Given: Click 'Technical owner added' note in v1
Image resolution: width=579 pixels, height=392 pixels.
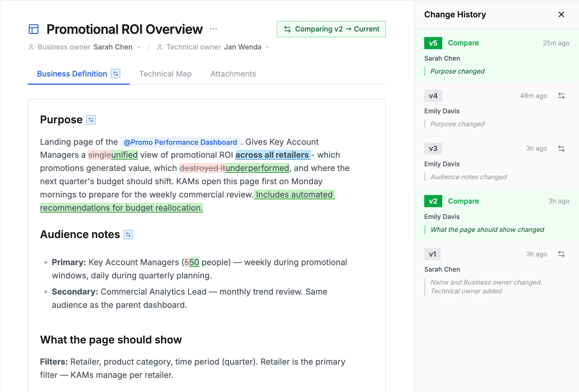Looking at the screenshot, I should [466, 291].
